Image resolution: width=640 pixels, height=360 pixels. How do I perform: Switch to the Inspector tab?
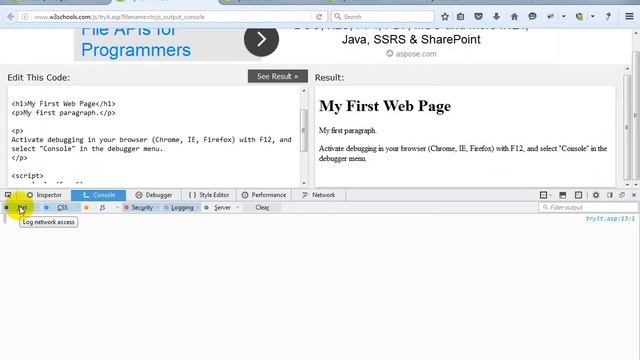(x=44, y=195)
